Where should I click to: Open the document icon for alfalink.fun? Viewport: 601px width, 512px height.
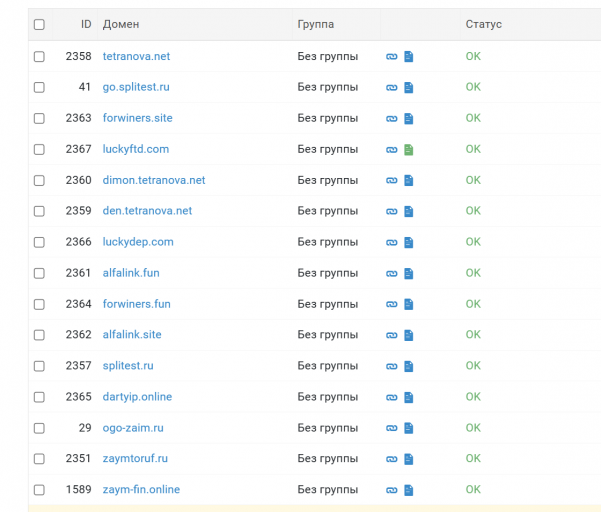[x=409, y=274]
